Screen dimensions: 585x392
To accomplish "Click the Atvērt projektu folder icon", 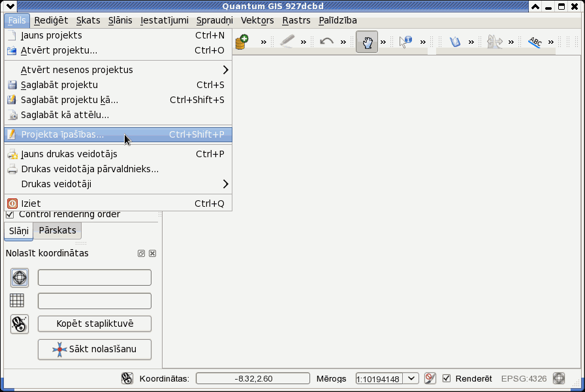I will [12, 50].
